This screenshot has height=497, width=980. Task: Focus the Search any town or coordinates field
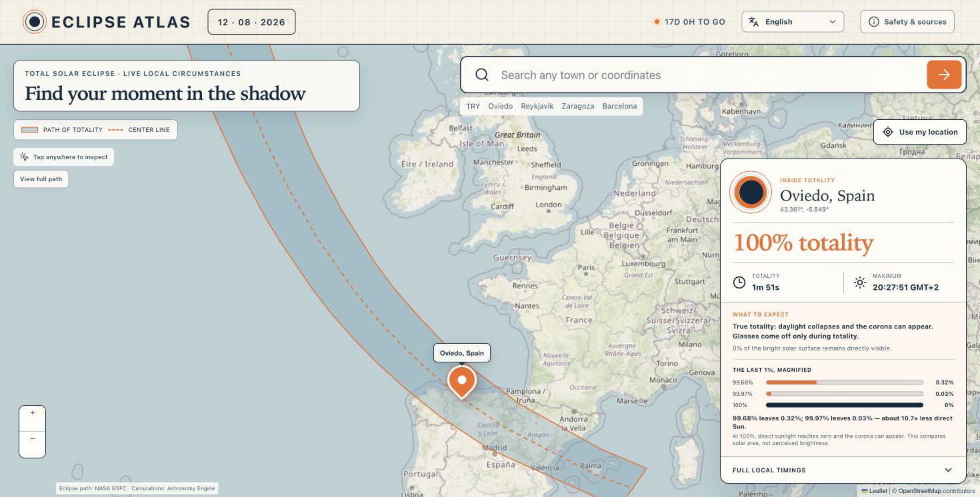tap(709, 75)
